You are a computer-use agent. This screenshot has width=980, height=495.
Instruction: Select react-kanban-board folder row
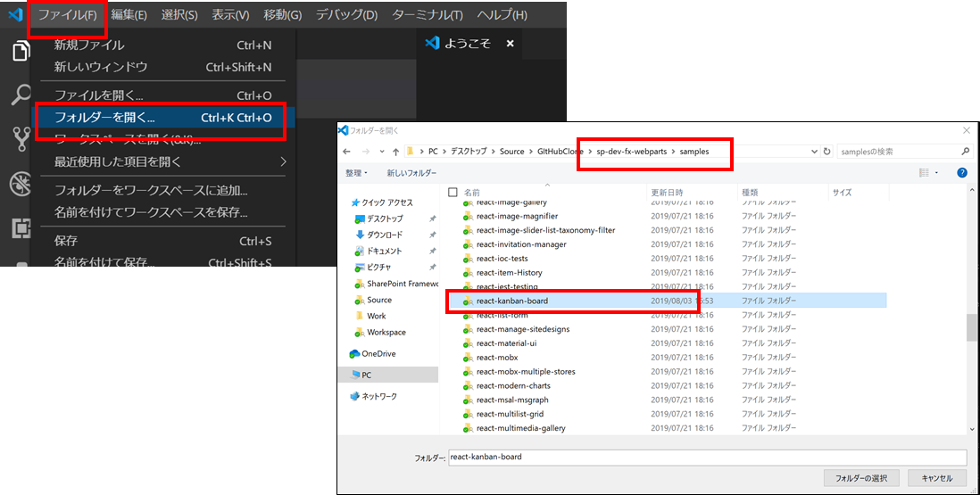[x=667, y=301]
